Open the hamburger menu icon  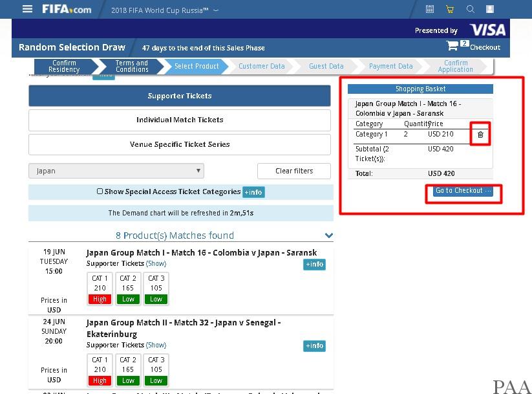pos(28,9)
